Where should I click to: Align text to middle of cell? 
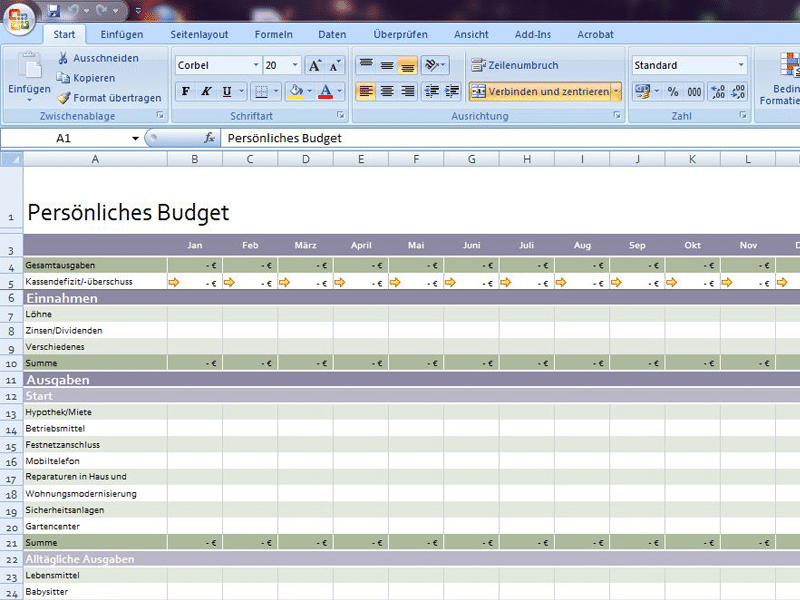pyautogui.click(x=387, y=65)
